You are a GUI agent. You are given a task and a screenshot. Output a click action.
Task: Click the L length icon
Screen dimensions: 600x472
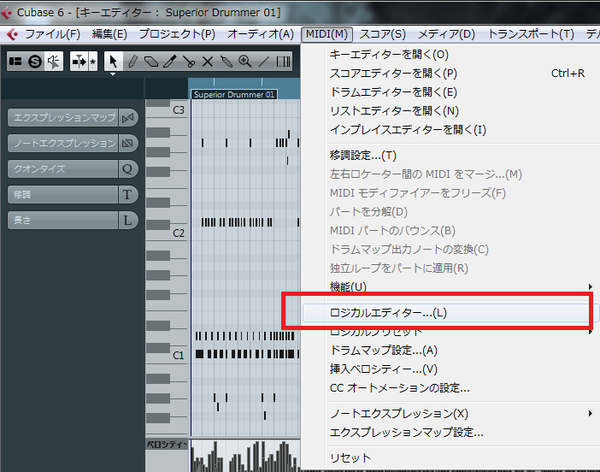point(128,220)
